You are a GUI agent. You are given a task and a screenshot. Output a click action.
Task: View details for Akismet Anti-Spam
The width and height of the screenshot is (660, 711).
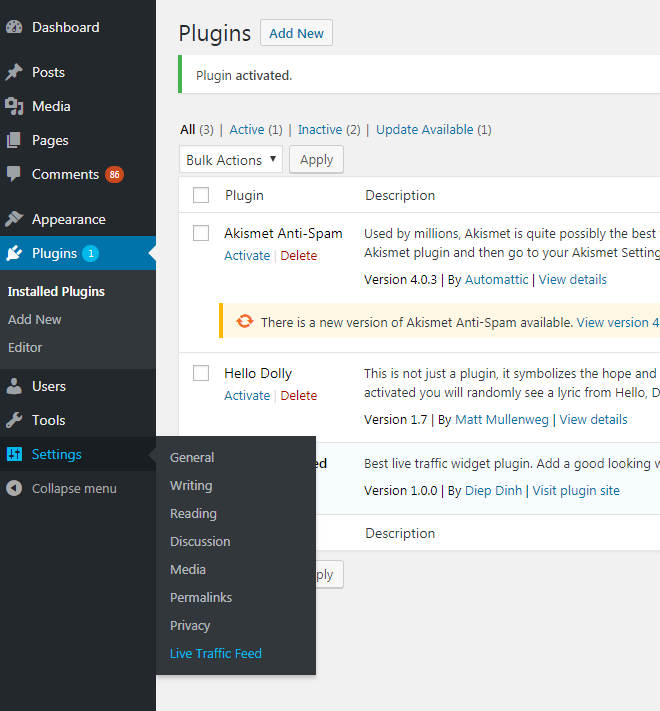[x=573, y=280]
